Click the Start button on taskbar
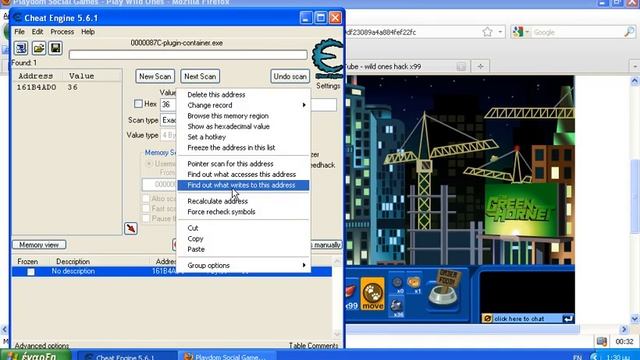640x360 pixels. (36, 355)
